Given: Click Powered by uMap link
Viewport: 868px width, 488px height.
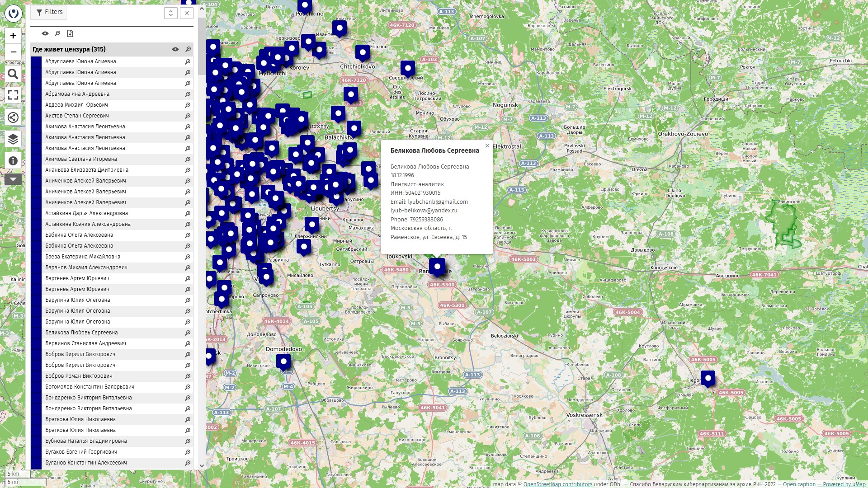Looking at the screenshot, I should tap(844, 484).
